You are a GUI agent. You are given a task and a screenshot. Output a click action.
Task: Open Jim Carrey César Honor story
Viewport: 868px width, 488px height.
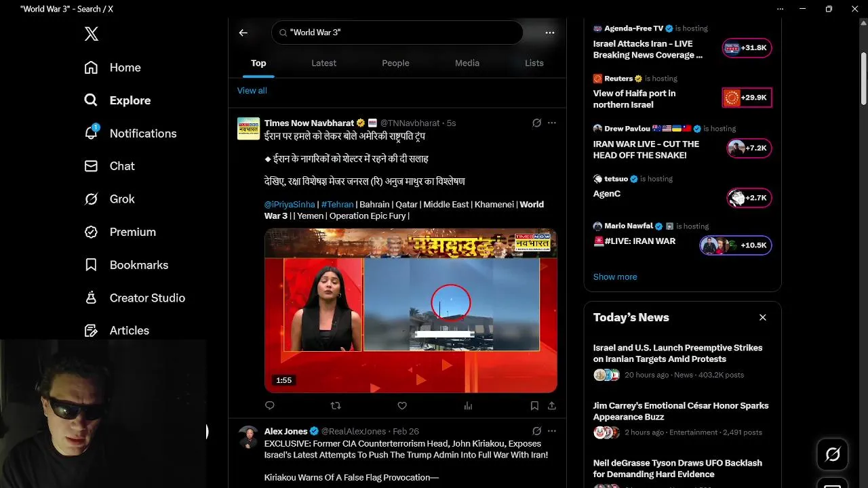click(x=681, y=411)
